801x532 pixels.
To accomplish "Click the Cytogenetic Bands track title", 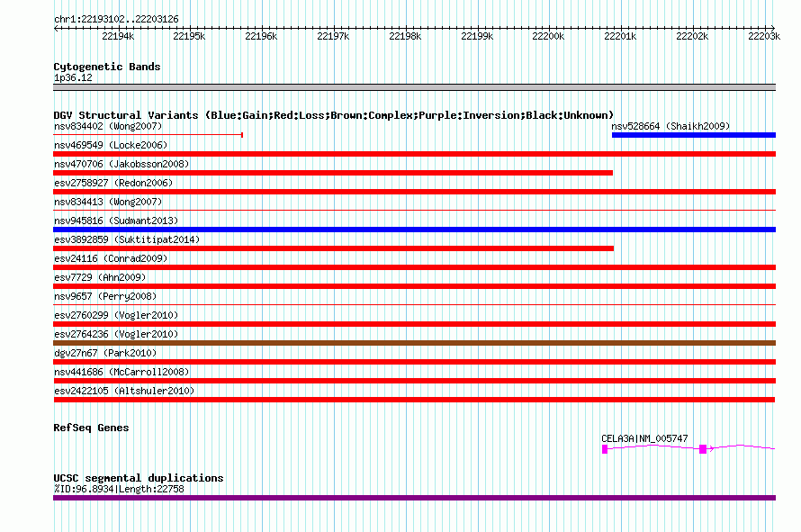I will click(107, 67).
